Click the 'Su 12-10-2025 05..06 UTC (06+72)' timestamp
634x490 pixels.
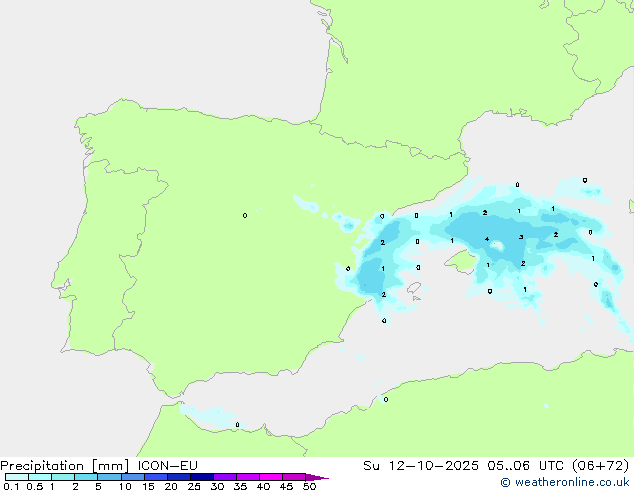(x=496, y=466)
